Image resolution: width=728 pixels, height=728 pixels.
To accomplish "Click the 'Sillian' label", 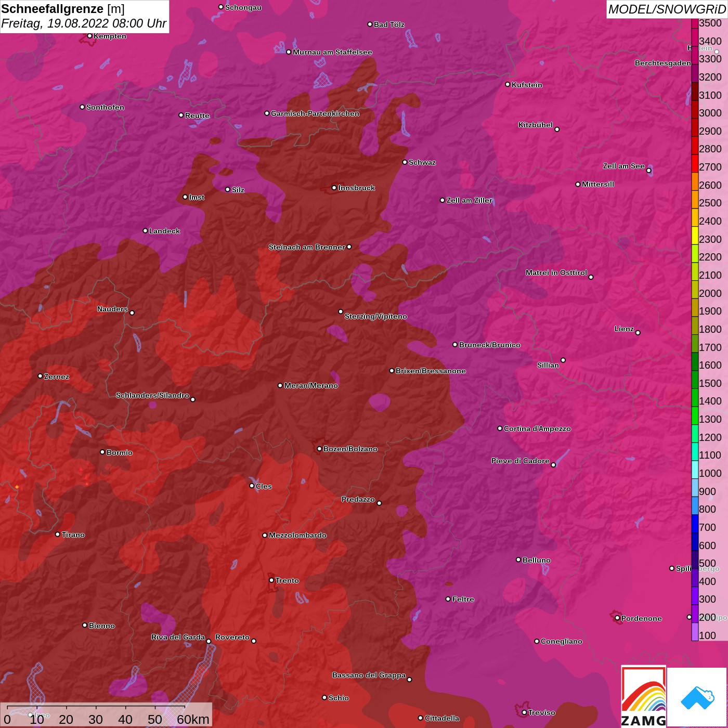I will tap(548, 365).
